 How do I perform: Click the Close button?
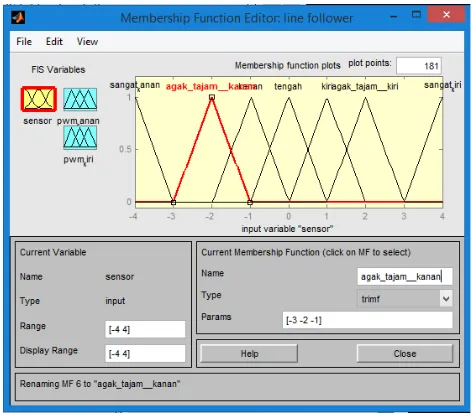(x=405, y=354)
